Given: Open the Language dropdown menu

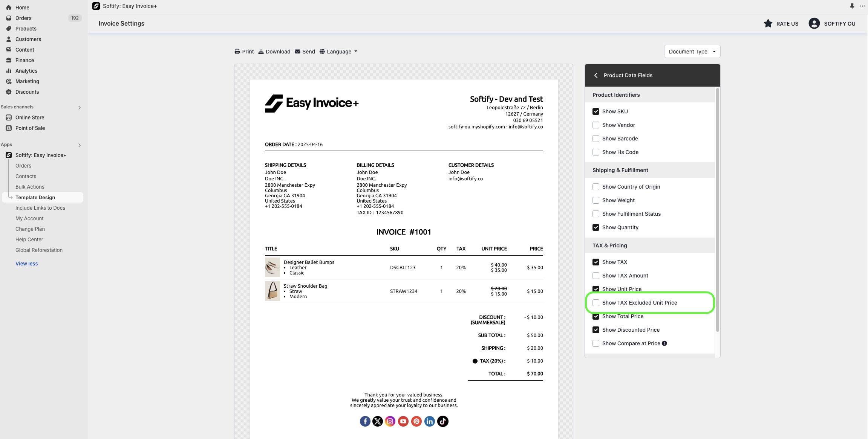Looking at the screenshot, I should tap(338, 52).
